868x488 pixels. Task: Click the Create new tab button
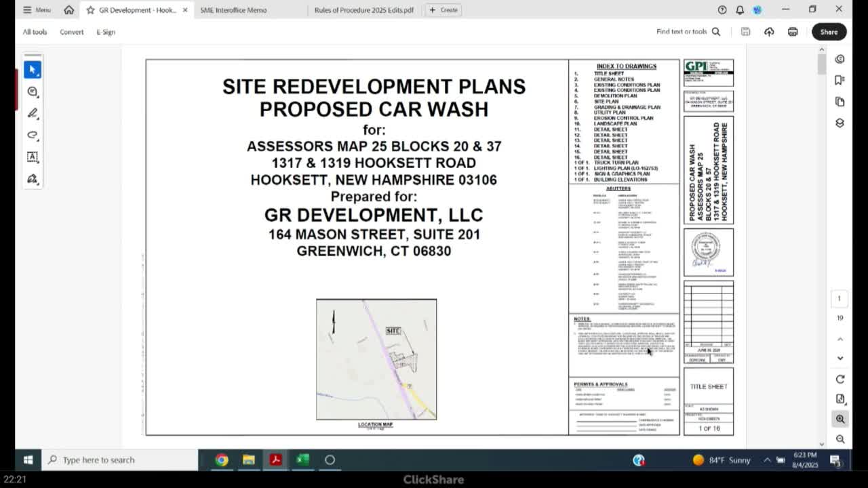[x=443, y=10]
